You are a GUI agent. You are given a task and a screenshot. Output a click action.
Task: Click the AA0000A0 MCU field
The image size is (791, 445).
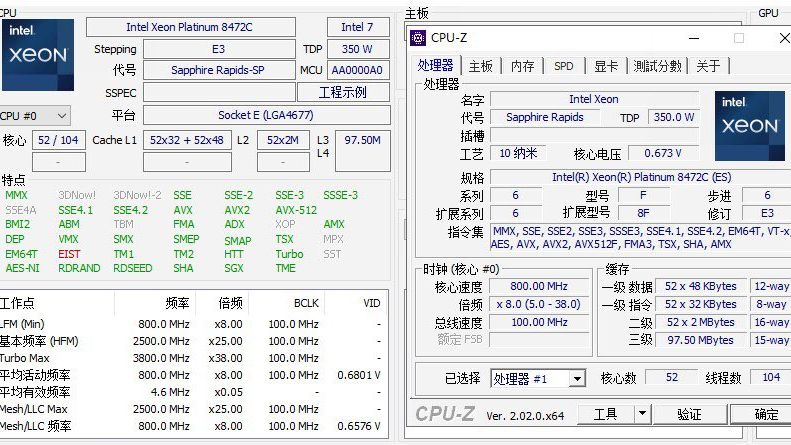[358, 70]
